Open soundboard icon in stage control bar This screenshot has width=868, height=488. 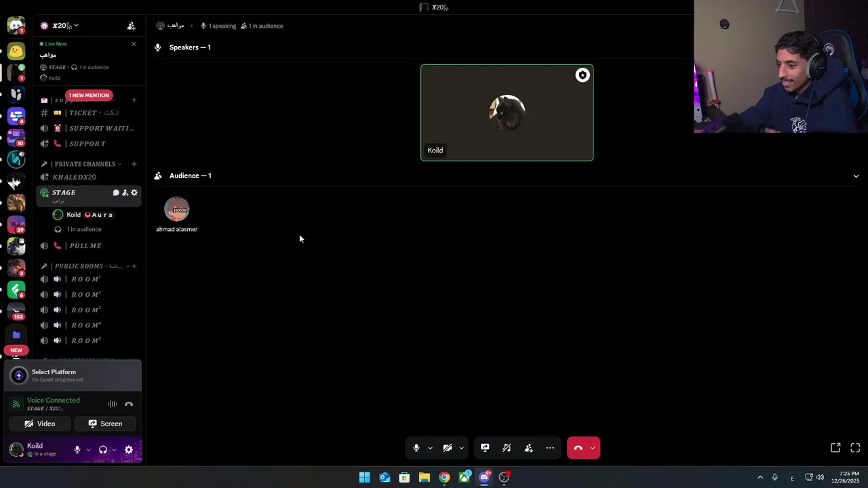coord(507,448)
